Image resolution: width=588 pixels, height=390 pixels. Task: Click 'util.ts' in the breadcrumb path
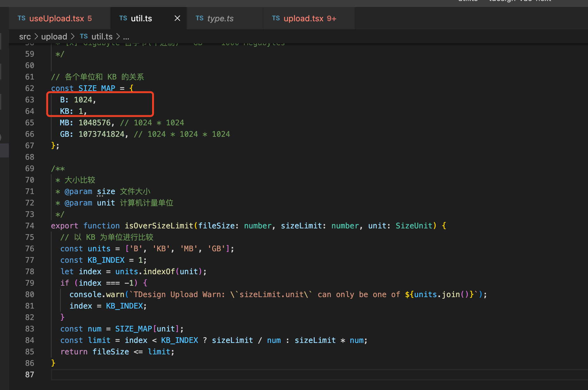click(102, 36)
